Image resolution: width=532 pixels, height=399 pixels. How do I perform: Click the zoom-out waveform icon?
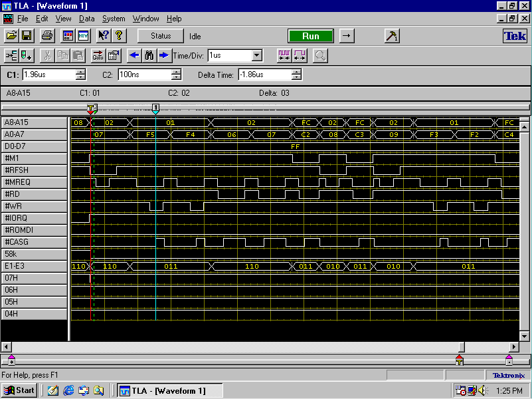click(x=300, y=55)
